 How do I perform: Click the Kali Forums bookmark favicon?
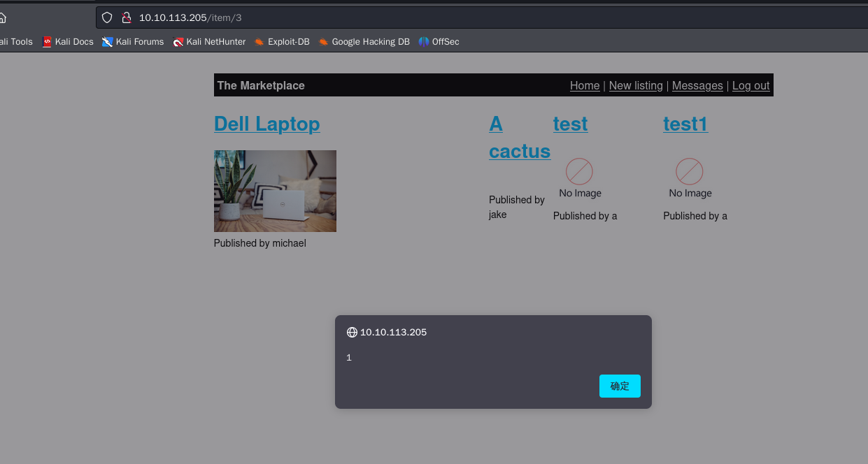coord(107,42)
